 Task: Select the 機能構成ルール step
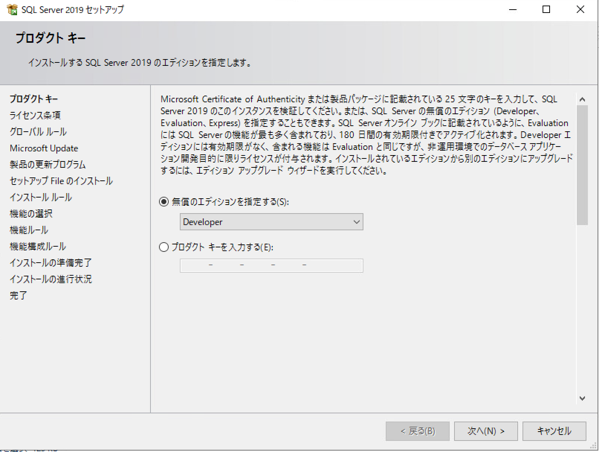tap(38, 246)
